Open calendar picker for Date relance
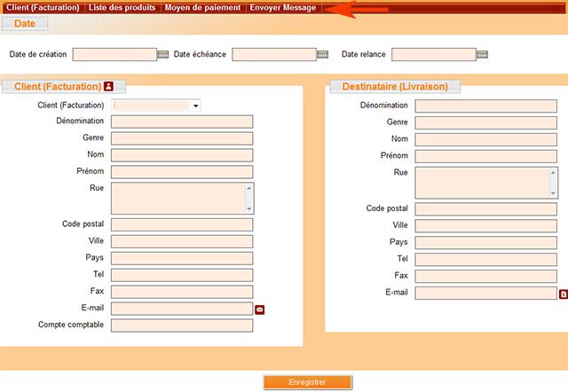The image size is (568, 392). (482, 55)
